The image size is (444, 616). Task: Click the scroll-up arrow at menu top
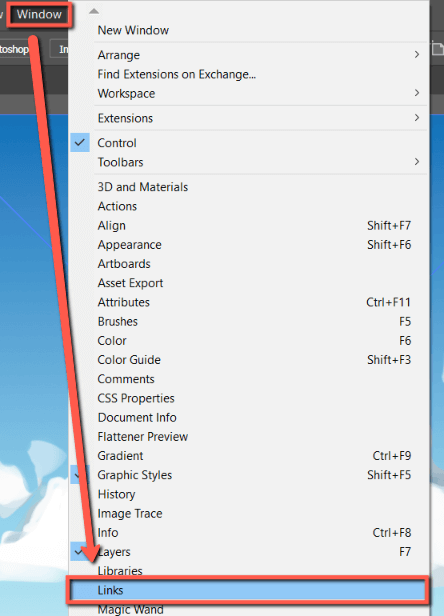coord(94,11)
